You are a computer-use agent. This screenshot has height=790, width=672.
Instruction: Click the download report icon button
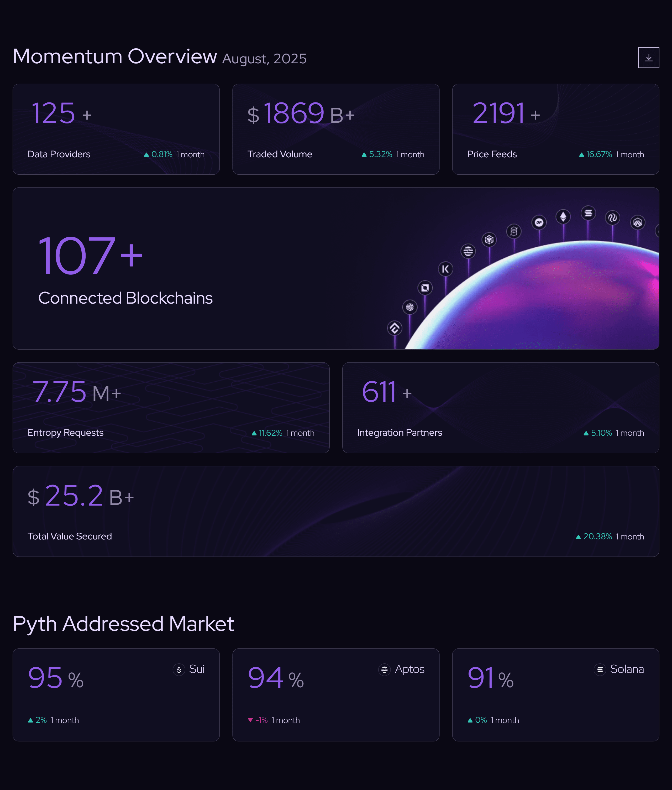click(648, 58)
